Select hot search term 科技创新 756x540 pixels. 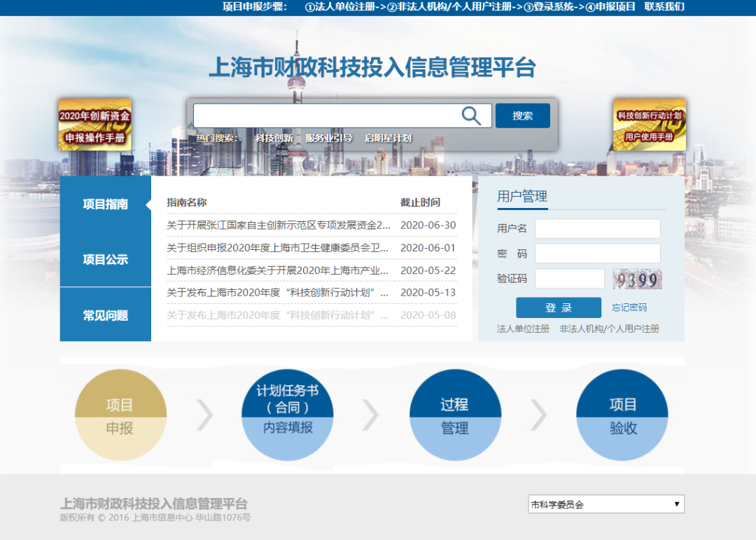point(274,139)
